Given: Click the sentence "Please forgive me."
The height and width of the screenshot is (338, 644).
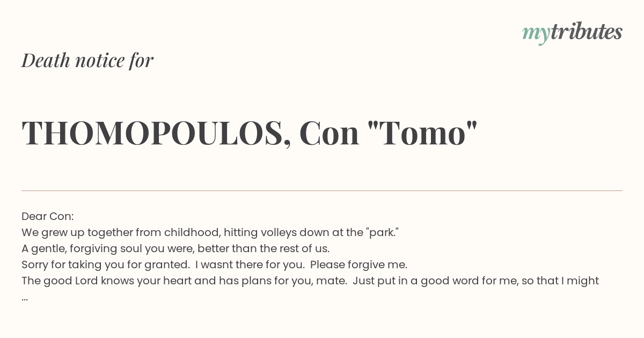Looking at the screenshot, I should 358,264.
